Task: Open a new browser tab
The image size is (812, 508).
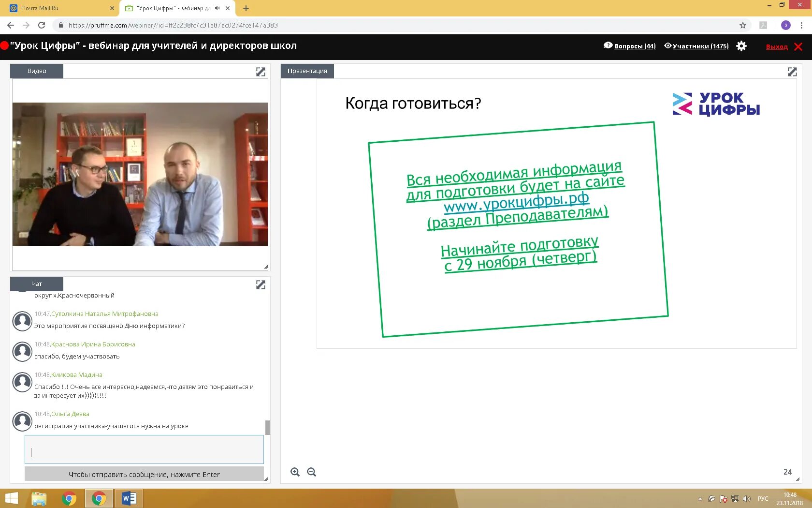Action: [246, 8]
